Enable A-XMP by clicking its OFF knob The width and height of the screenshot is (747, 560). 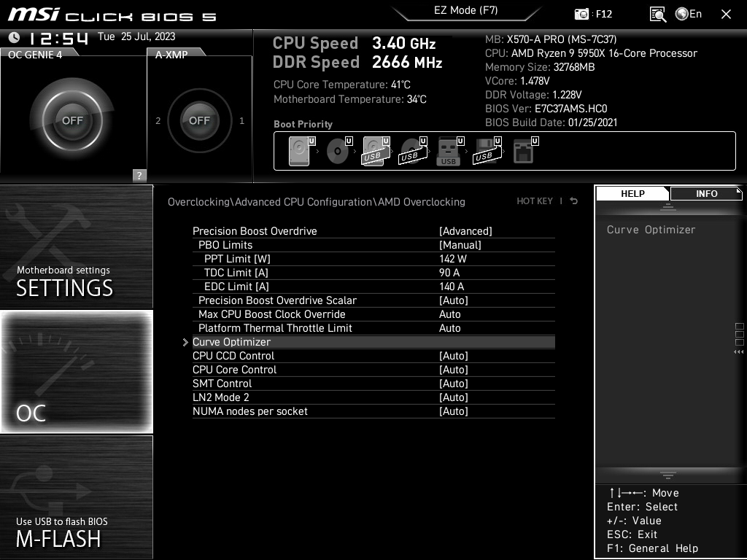pos(199,120)
